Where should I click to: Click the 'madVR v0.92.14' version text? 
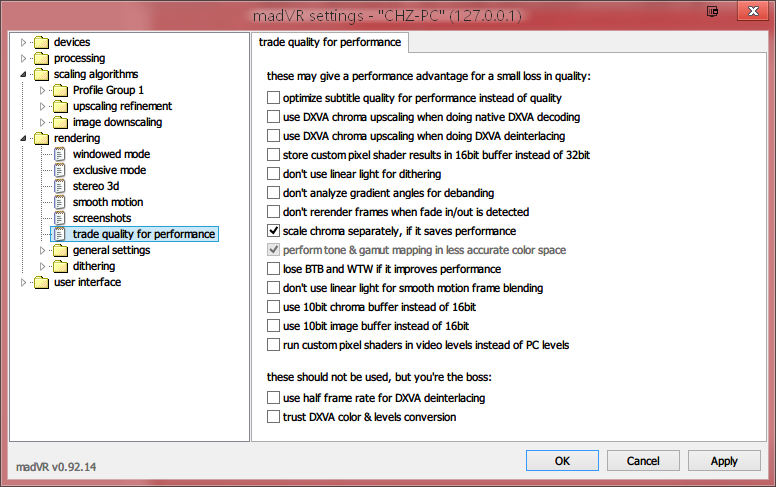56,467
